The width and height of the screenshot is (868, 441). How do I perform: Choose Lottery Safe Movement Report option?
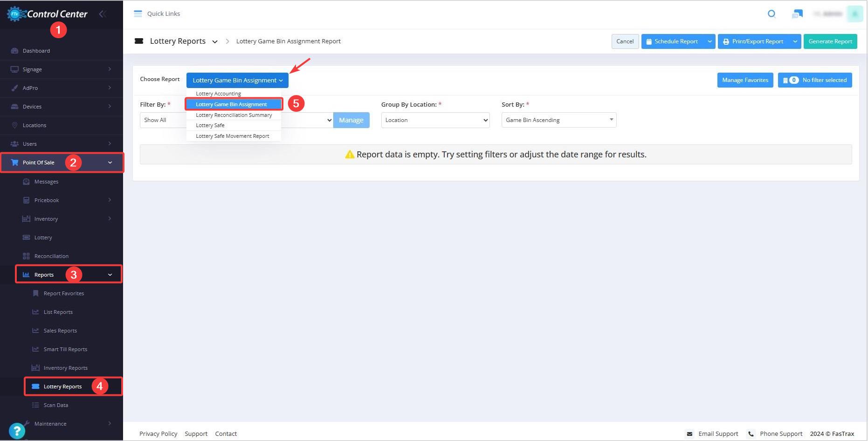pyautogui.click(x=234, y=136)
